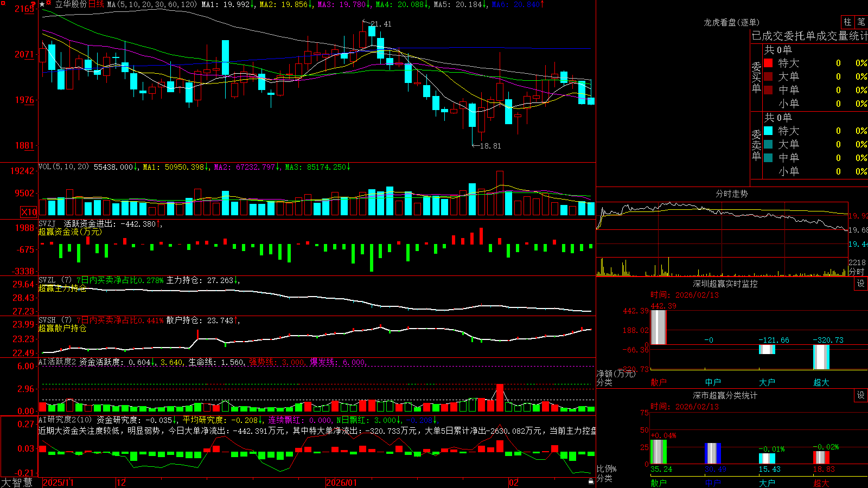Image resolution: width=868 pixels, height=488 pixels.
Task: Click the 超赢散户持仓 yellow label
Action: (62, 328)
